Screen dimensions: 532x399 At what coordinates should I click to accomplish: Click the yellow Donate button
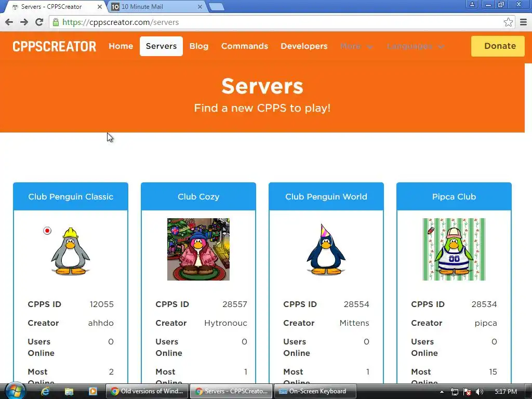point(498,46)
